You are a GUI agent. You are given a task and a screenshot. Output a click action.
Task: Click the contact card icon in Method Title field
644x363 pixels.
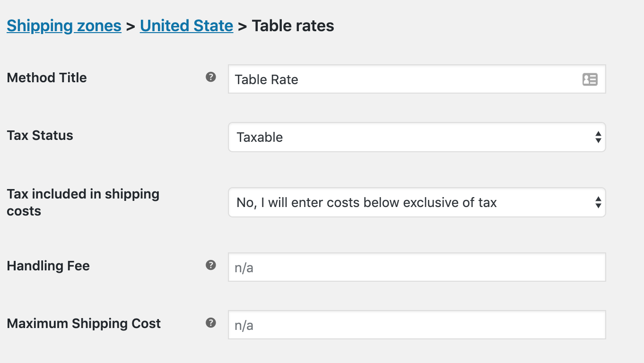[x=590, y=79]
